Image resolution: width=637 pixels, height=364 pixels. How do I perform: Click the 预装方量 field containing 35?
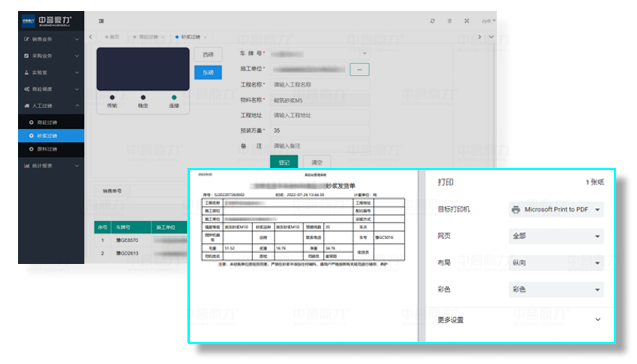coord(320,130)
